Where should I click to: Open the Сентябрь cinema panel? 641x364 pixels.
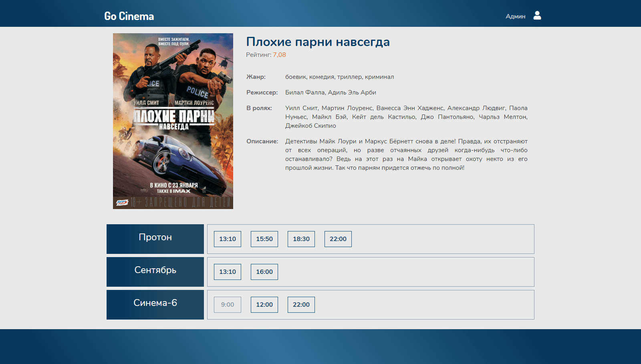[155, 271]
